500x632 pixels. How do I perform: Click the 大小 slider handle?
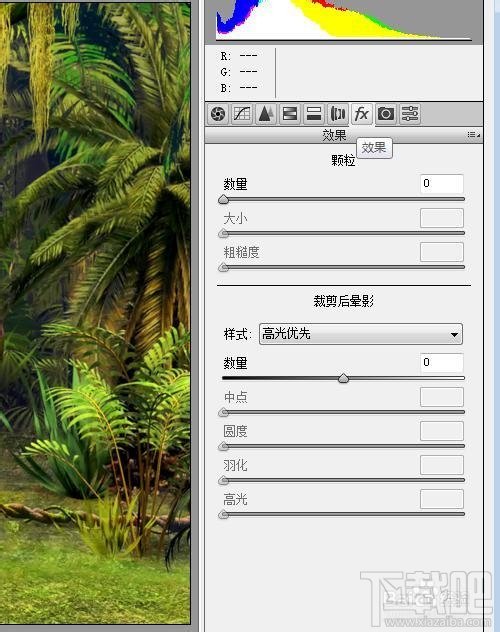point(223,233)
